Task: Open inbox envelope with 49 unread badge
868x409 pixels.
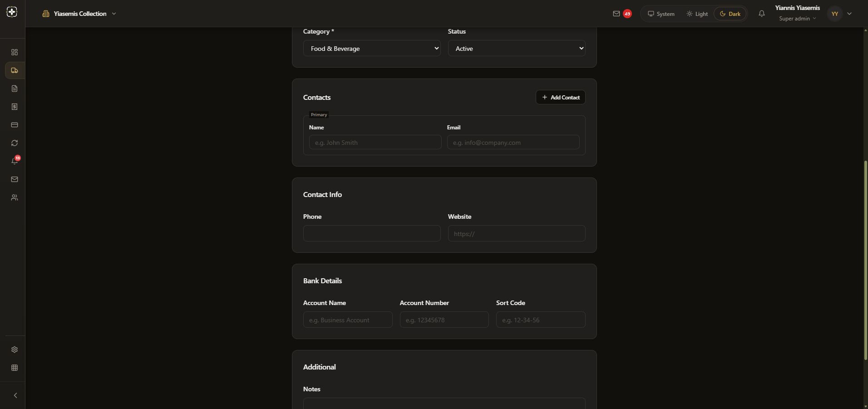Action: coord(622,14)
